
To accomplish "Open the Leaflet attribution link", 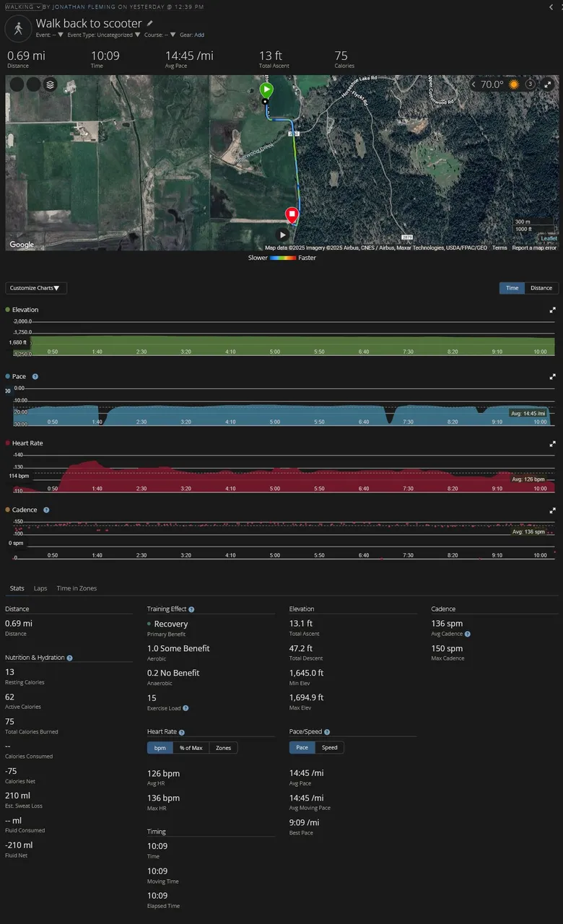I will point(549,238).
